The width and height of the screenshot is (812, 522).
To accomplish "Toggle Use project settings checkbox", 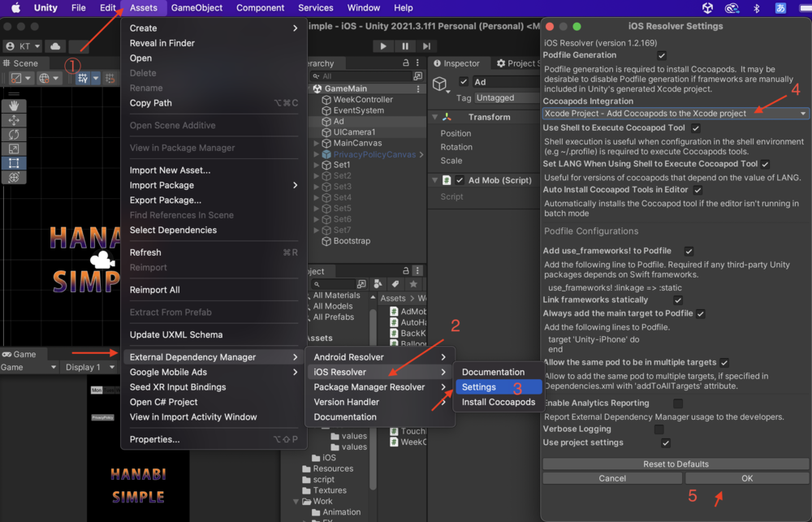I will pyautogui.click(x=666, y=442).
